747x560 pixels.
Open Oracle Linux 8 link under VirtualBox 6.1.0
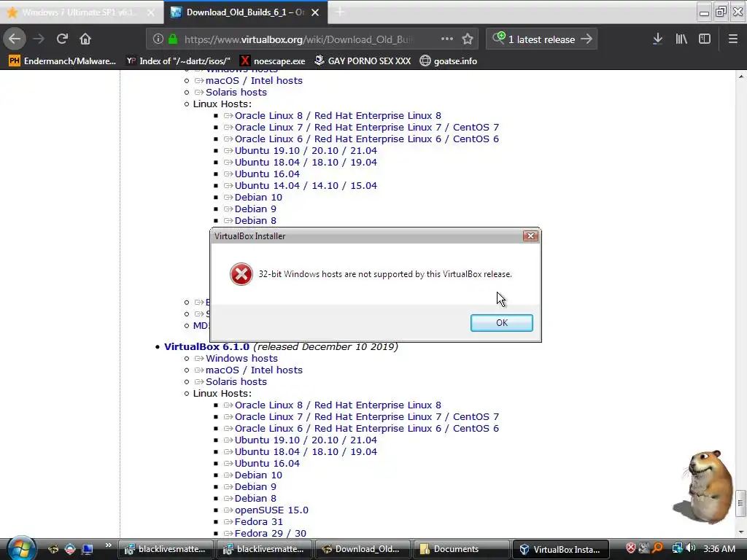pos(338,405)
